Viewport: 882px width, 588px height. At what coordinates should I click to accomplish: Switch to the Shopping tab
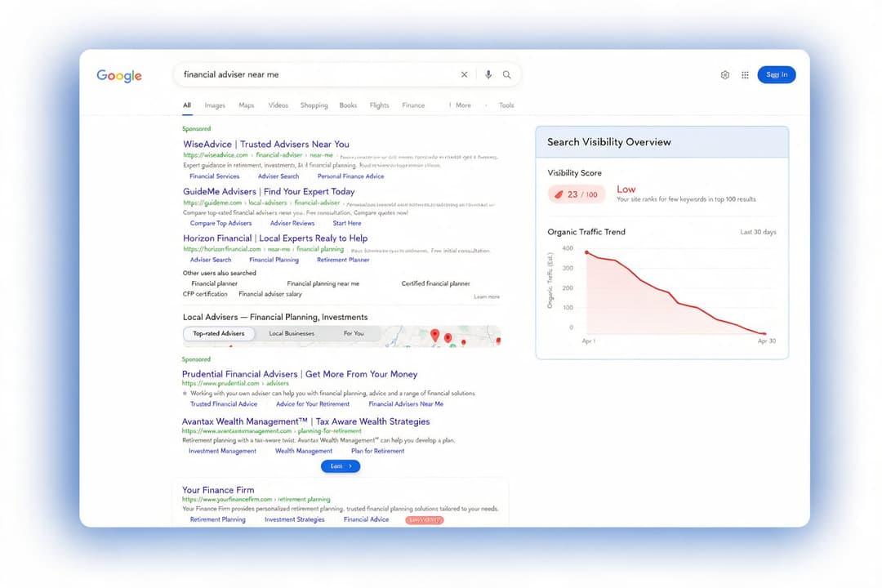coord(314,105)
